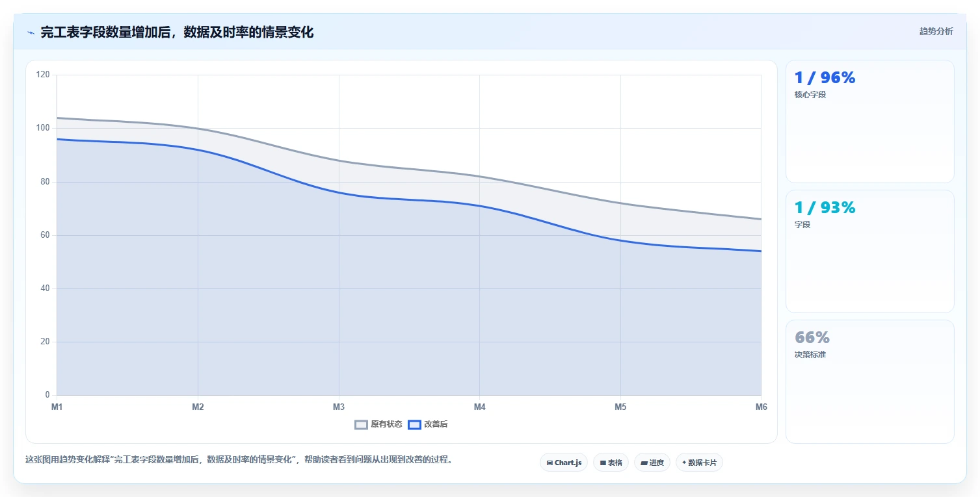Open the 1 / 96% 核心字段 card
The height and width of the screenshot is (497, 980).
tap(869, 121)
